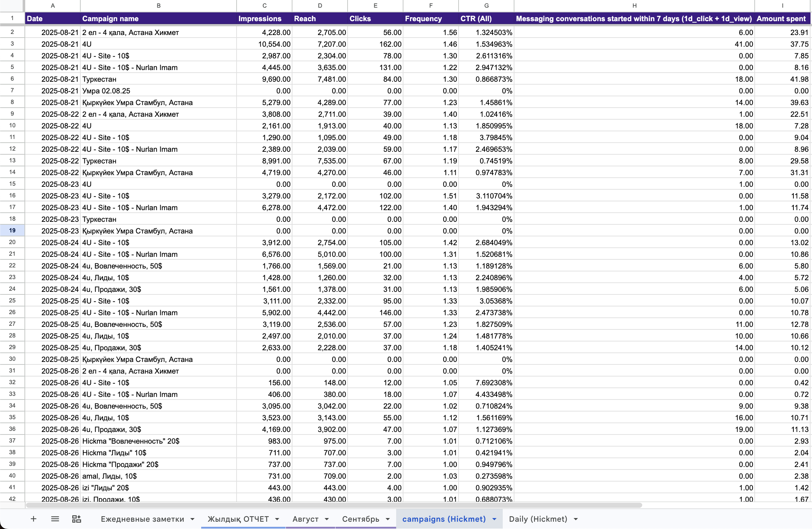The image size is (812, 529).
Task: Open the all sheets list icon
Action: click(55, 519)
